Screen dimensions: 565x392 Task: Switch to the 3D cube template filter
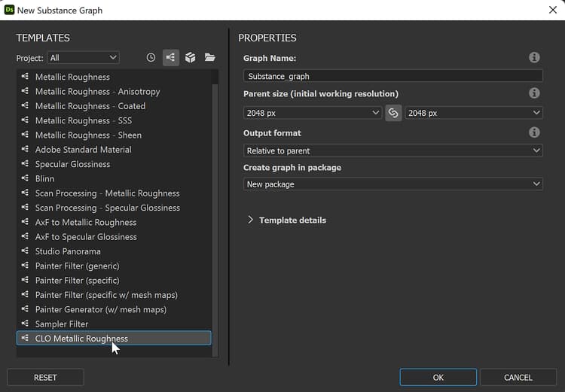coord(191,58)
